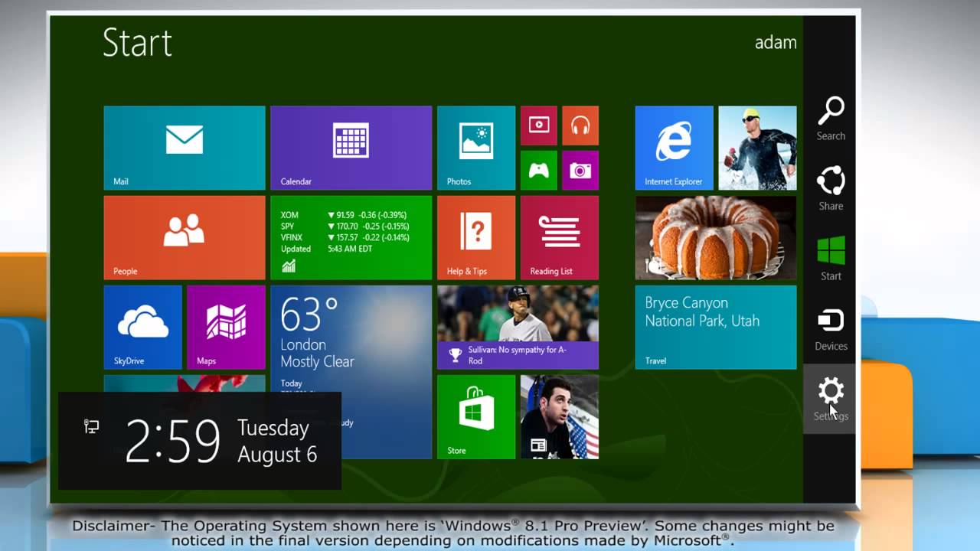The width and height of the screenshot is (980, 551).
Task: Click the Start charm
Action: (831, 259)
